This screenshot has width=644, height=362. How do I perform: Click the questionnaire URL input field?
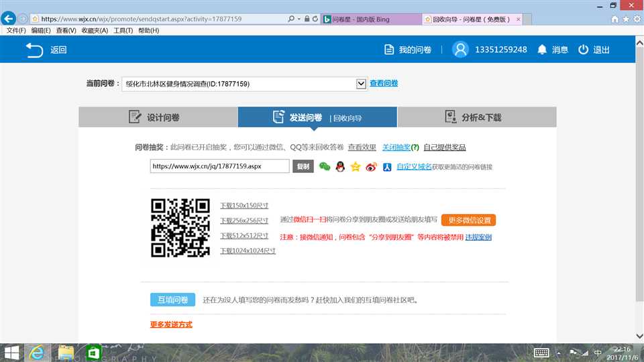[220, 166]
